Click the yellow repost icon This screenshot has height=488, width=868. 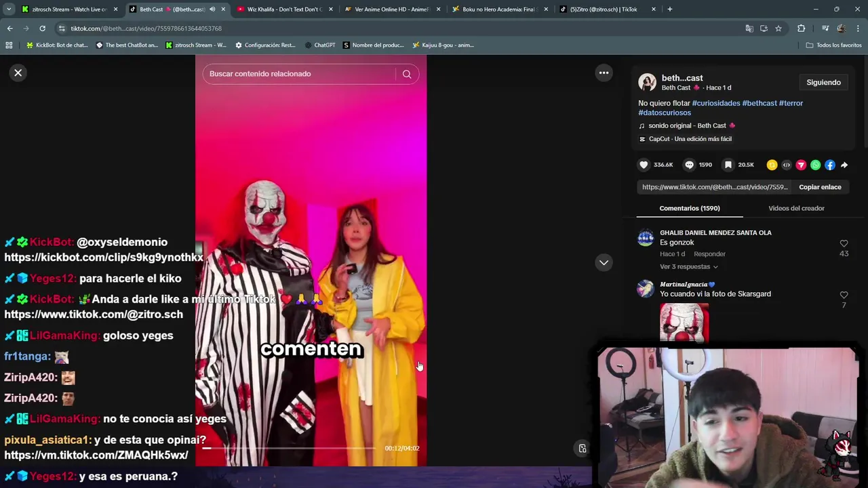(772, 165)
